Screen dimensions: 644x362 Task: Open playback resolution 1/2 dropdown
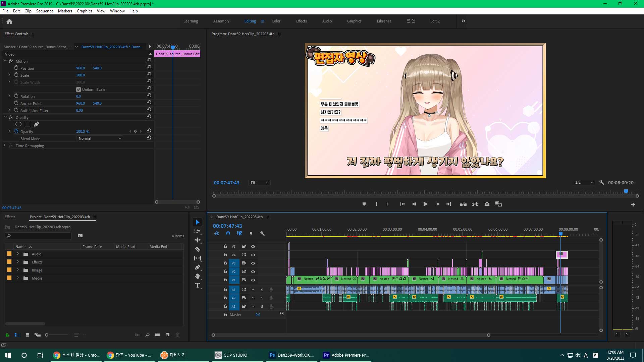click(584, 183)
